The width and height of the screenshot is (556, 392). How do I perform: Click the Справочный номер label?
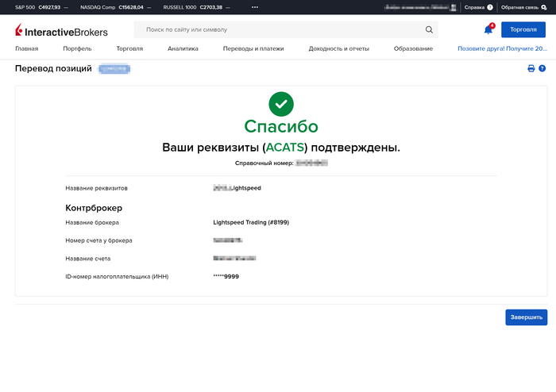pos(264,163)
